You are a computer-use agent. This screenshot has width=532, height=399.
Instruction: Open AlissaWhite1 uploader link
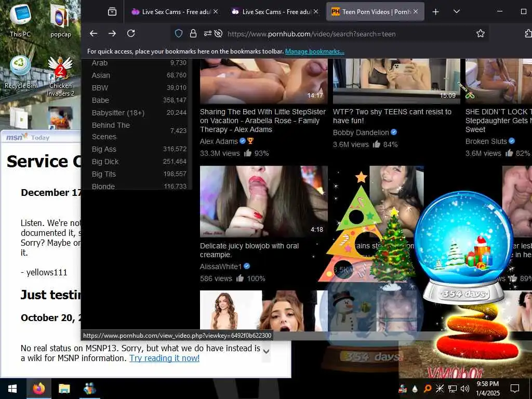coord(220,267)
